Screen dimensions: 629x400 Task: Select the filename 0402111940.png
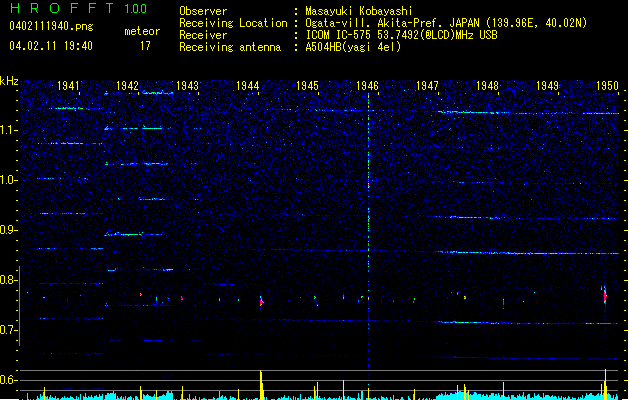(x=51, y=26)
